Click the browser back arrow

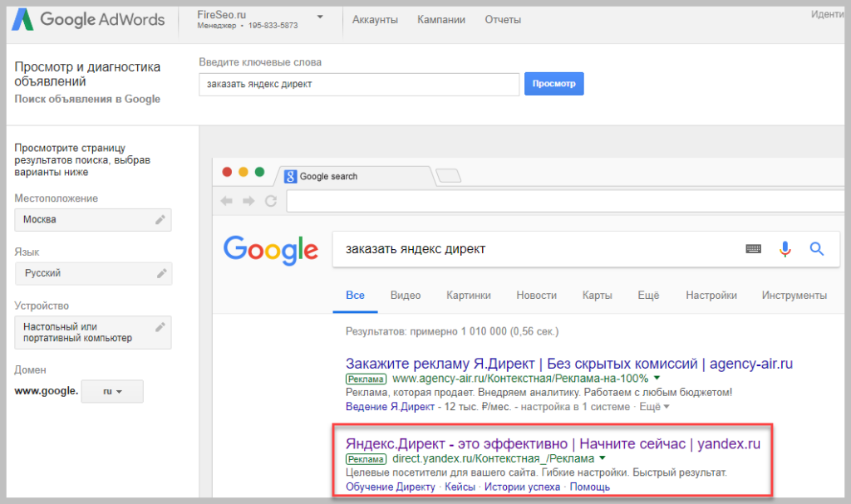pos(227,201)
